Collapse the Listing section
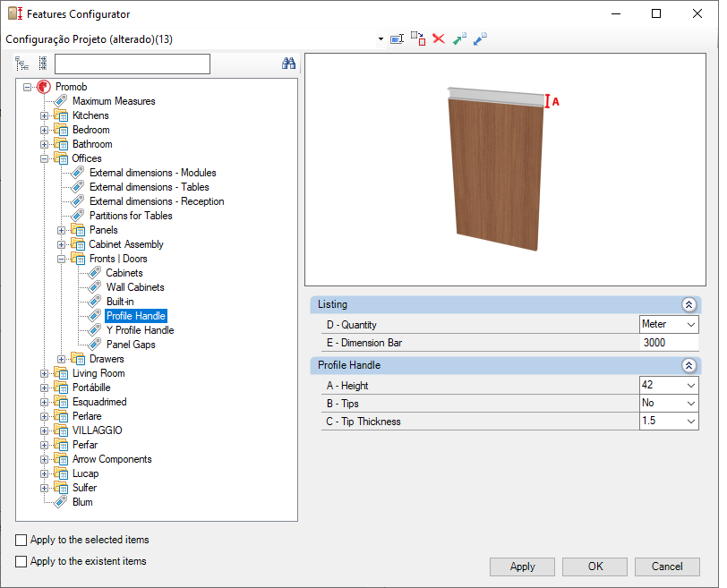The height and width of the screenshot is (588, 727). pyautogui.click(x=689, y=304)
